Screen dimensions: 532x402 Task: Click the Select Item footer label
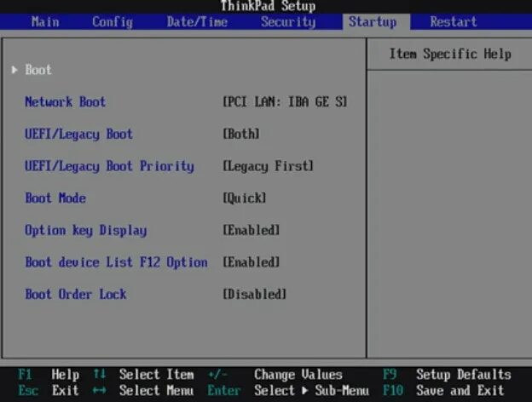coord(156,375)
